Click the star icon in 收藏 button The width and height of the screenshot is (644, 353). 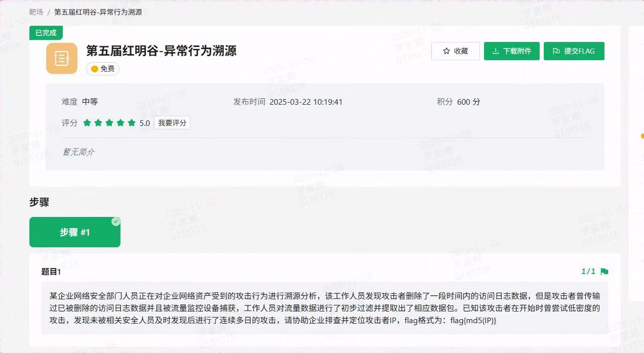pos(447,51)
